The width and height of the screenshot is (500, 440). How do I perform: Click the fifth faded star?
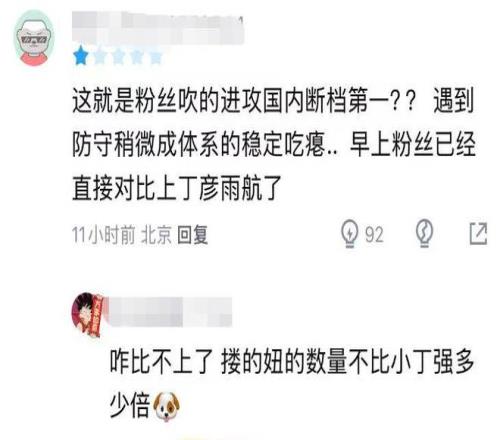coord(155,57)
